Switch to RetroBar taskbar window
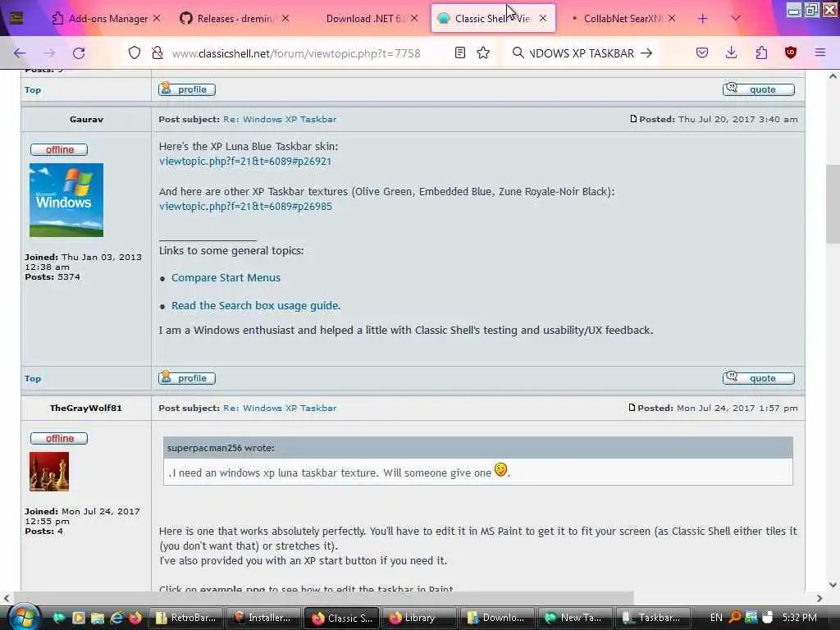This screenshot has width=840, height=630. coord(186,618)
